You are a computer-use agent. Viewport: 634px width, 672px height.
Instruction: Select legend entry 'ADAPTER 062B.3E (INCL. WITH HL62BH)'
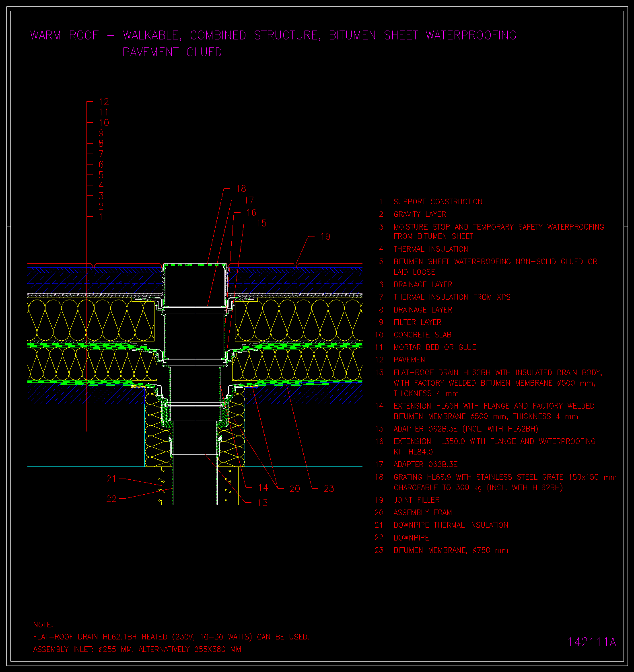point(466,429)
